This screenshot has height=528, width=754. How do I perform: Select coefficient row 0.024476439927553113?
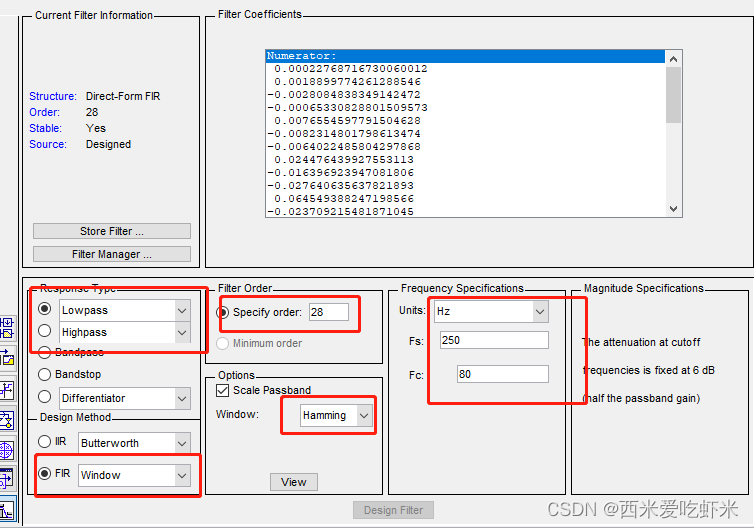[465, 160]
